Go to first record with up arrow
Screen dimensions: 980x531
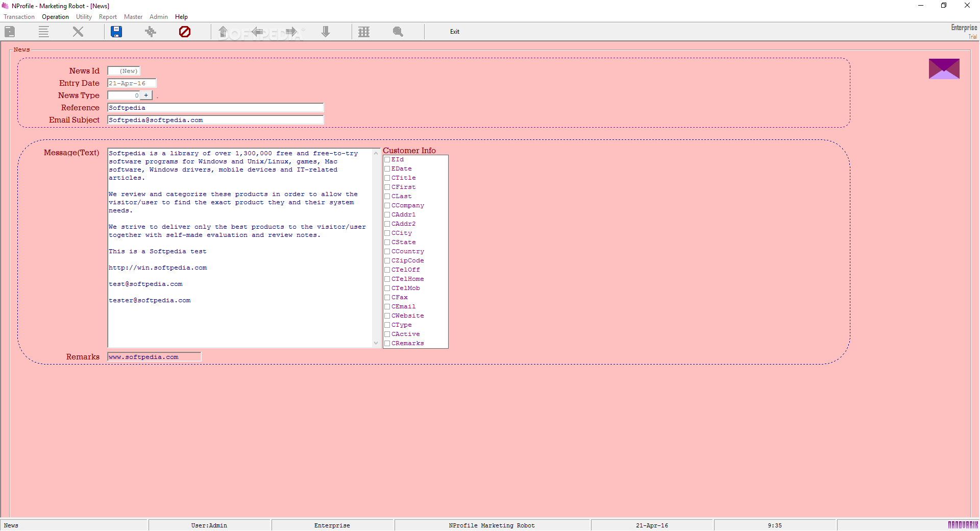[x=223, y=32]
